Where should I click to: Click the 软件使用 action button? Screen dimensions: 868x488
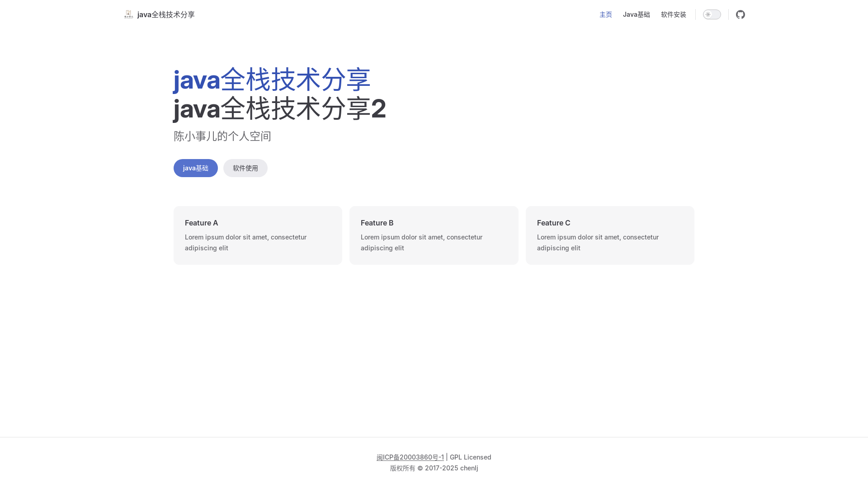coord(245,168)
